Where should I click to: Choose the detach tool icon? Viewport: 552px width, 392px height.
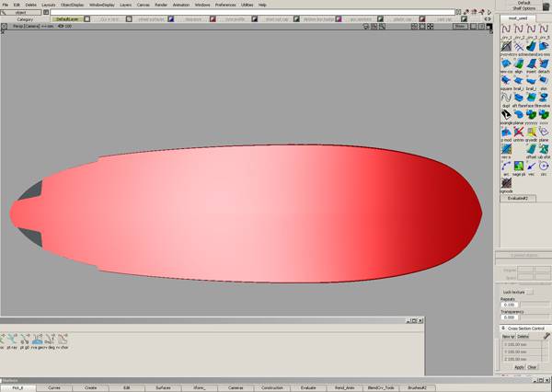click(x=544, y=63)
